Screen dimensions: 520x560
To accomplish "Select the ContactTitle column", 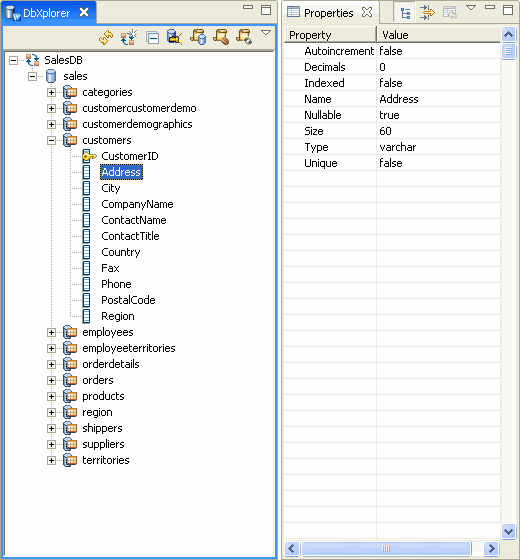I will tap(130, 236).
